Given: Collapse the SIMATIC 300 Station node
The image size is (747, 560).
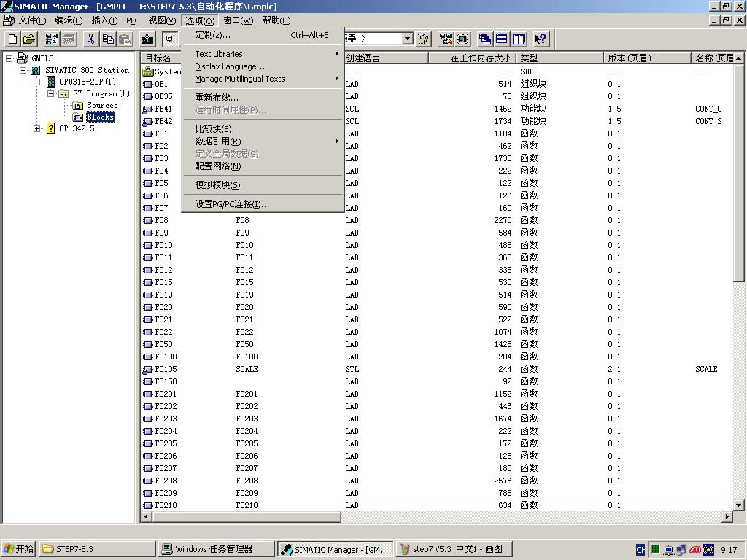Looking at the screenshot, I should point(23,71).
